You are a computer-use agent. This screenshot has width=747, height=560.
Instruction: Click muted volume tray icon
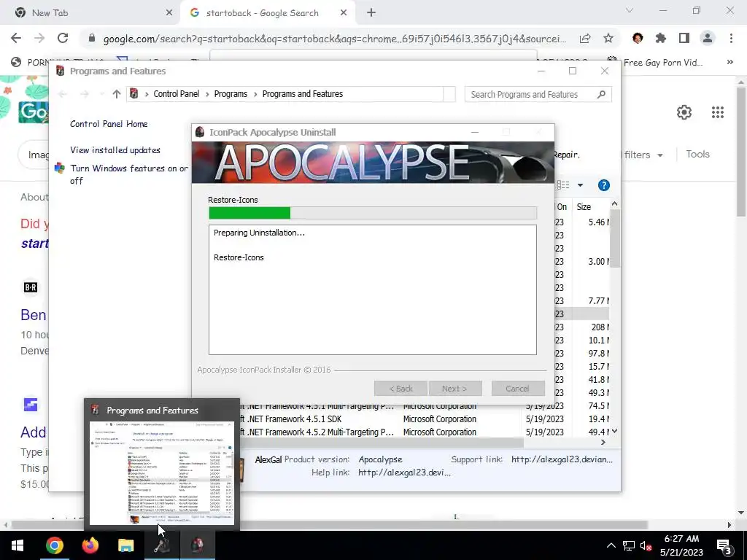(x=646, y=545)
